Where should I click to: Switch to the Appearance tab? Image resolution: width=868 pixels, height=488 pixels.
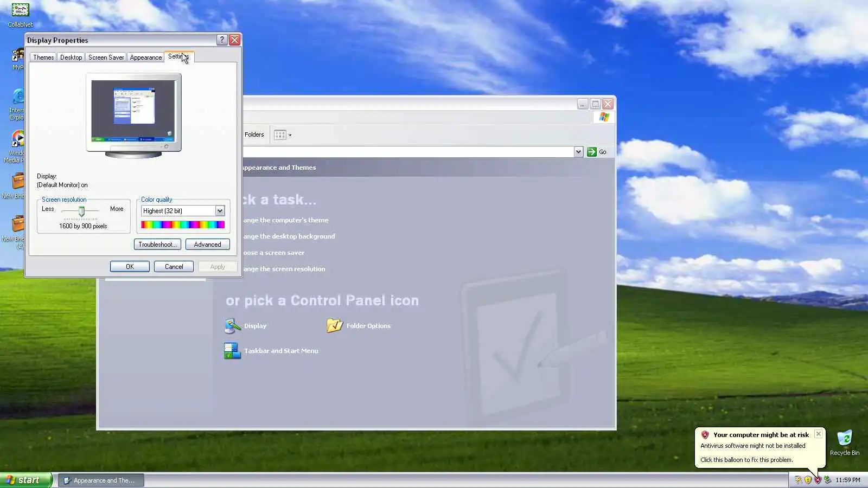click(146, 57)
